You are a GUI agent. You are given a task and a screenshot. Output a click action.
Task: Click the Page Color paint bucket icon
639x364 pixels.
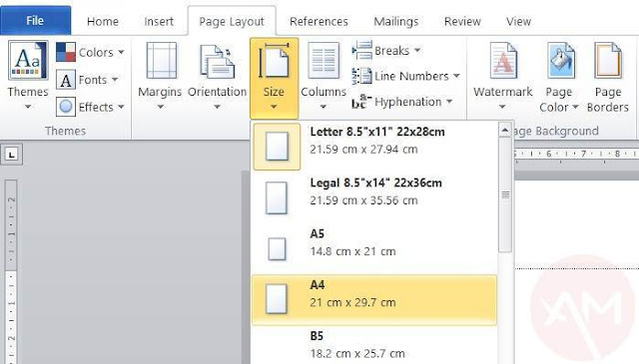coord(561,61)
